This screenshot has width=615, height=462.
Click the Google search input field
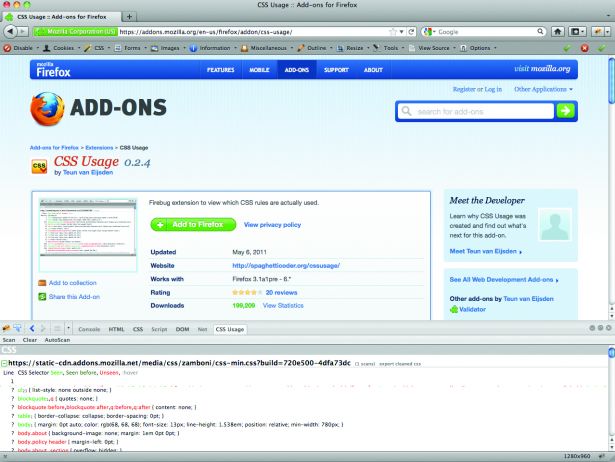click(484, 32)
